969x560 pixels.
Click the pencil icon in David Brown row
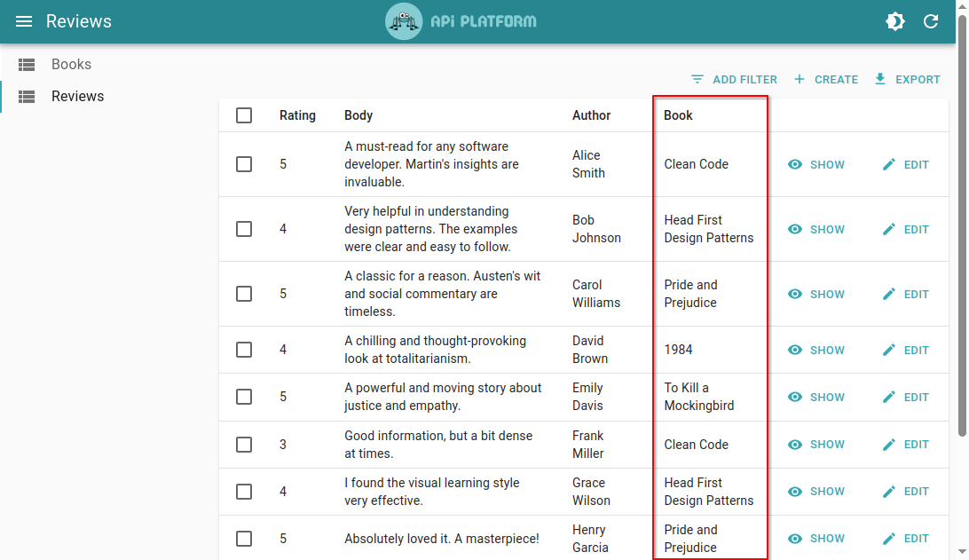(x=888, y=350)
